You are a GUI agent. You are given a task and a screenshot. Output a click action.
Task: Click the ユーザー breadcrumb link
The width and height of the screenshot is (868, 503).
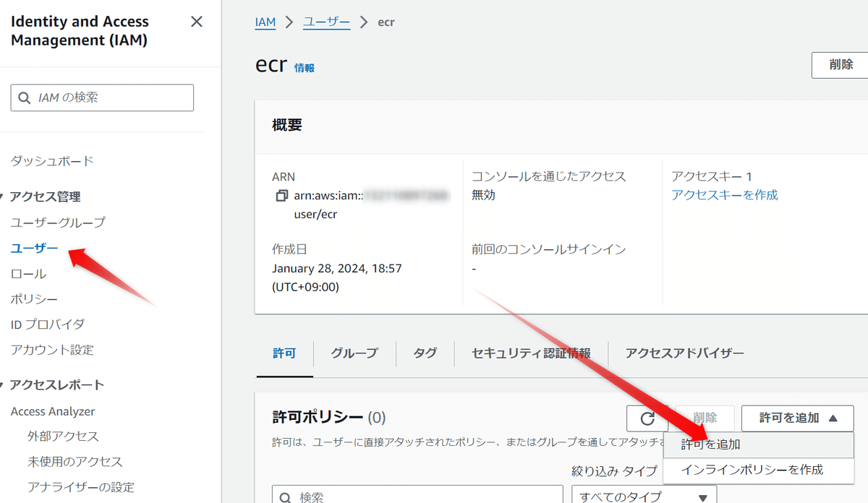[x=326, y=22]
